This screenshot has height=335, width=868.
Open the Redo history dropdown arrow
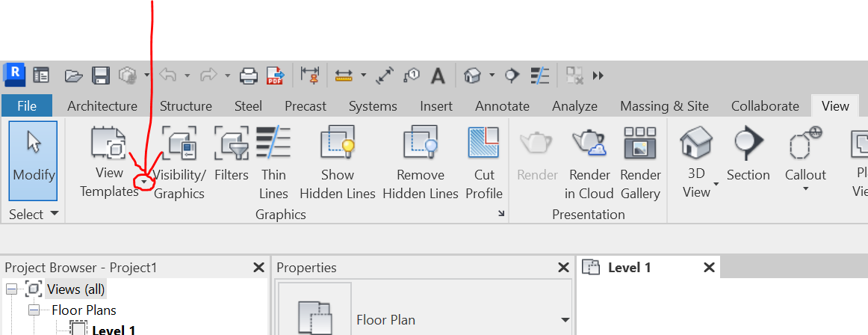(228, 76)
